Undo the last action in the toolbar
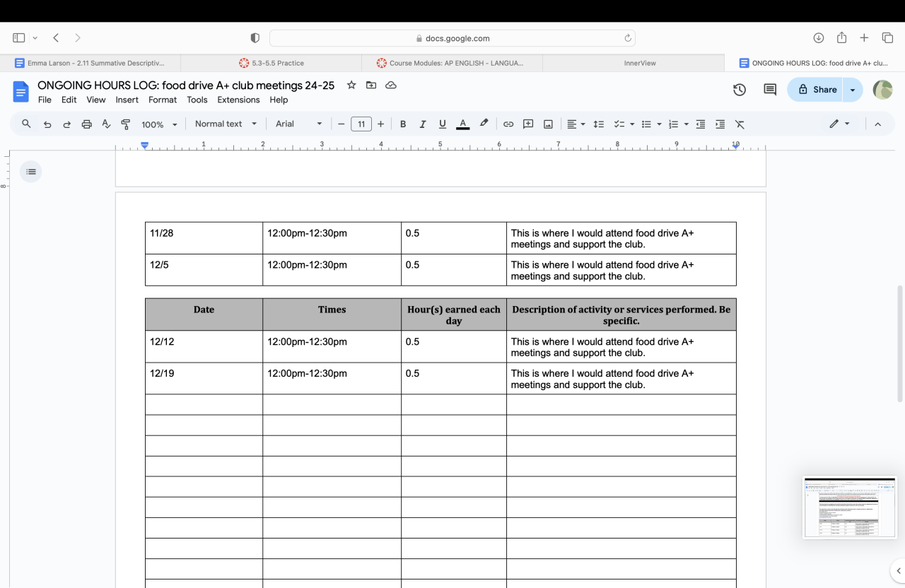Screen dimensions: 905x588 point(47,124)
